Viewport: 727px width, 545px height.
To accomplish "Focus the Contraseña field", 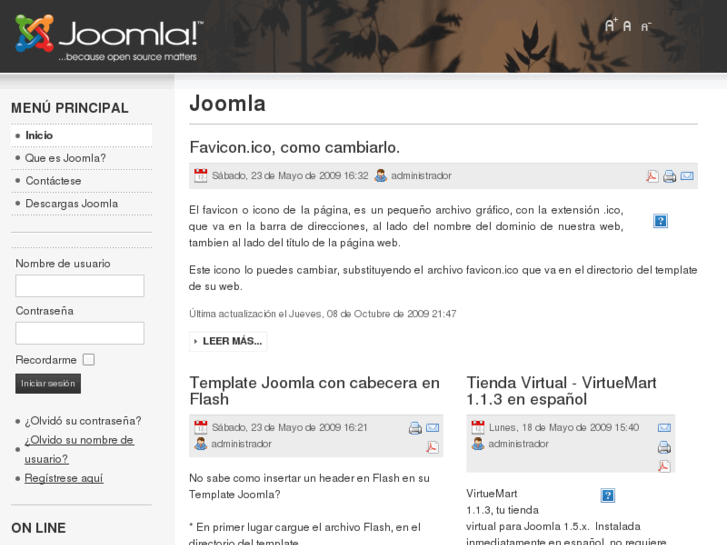I will point(80,333).
